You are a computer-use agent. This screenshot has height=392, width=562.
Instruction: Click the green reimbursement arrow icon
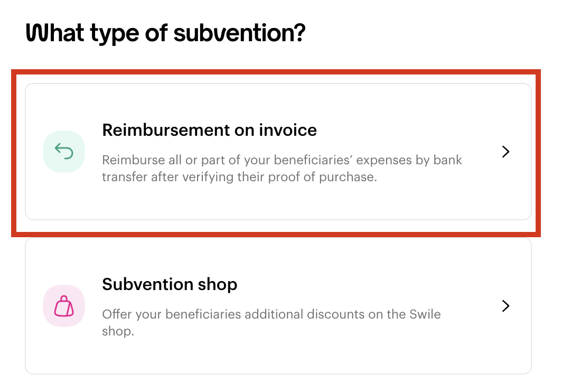[x=64, y=151]
